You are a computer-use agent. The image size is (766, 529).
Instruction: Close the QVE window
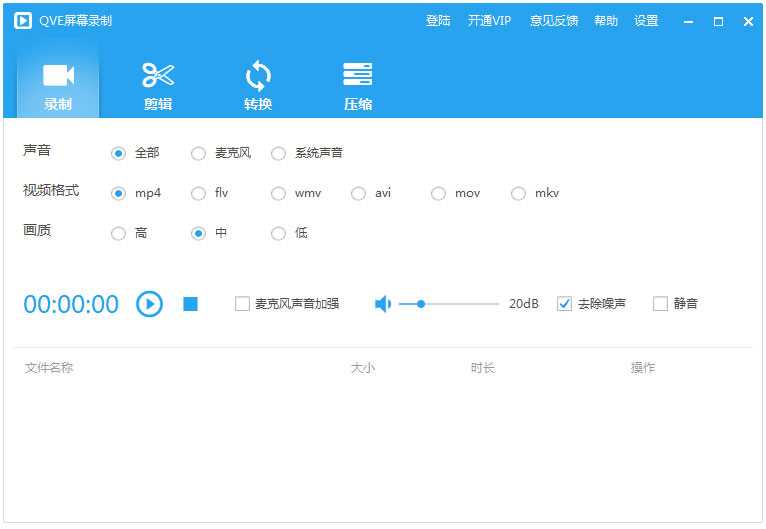748,21
